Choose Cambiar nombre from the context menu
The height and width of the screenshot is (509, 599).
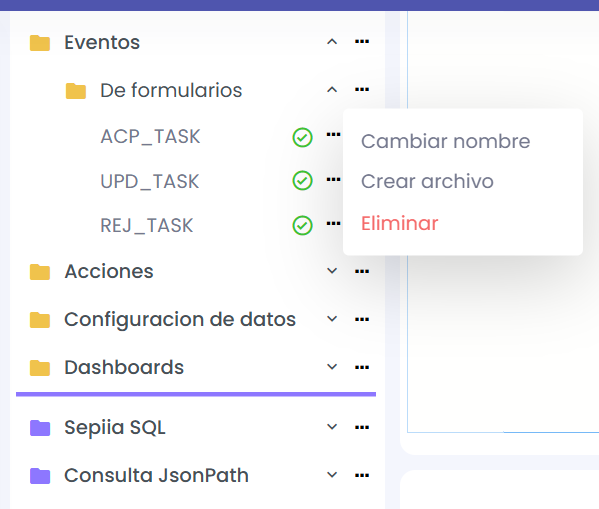coord(445,141)
